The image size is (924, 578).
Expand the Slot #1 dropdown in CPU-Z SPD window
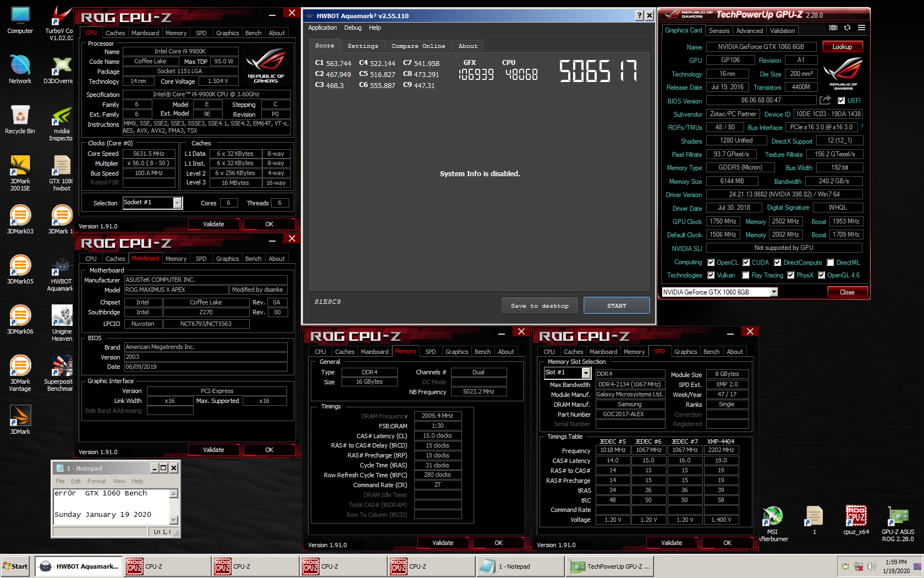[x=586, y=373]
